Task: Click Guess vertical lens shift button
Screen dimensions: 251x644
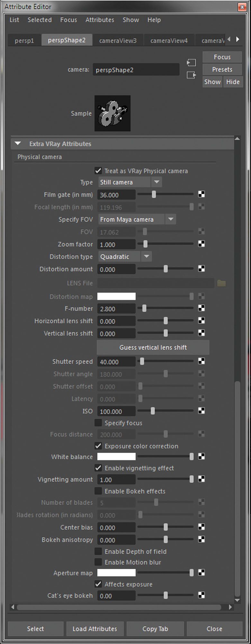Action: 153,347
